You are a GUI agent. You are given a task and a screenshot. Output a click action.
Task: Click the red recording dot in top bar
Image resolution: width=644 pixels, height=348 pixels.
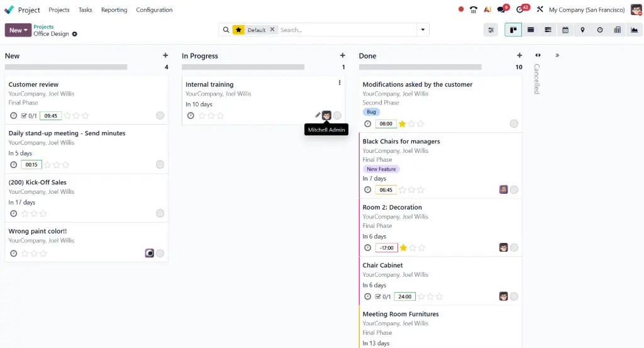coord(461,9)
